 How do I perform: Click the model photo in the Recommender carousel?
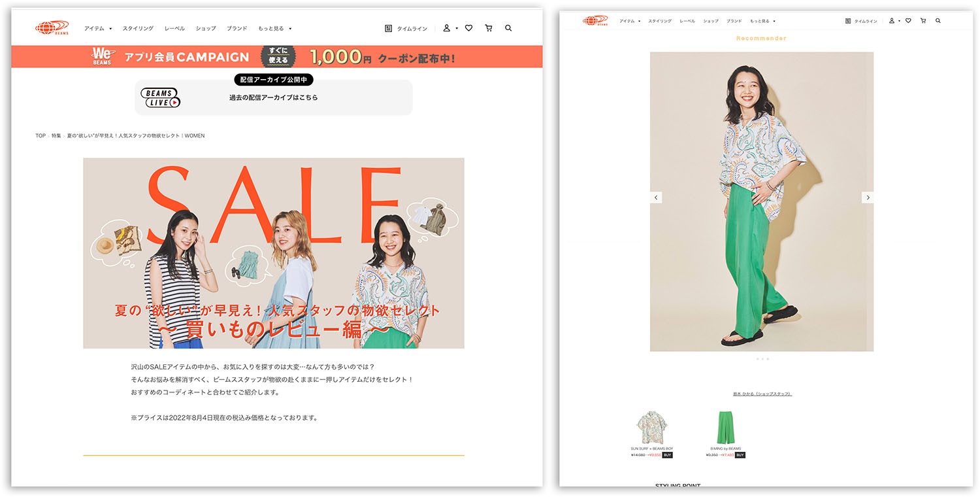coord(762,201)
